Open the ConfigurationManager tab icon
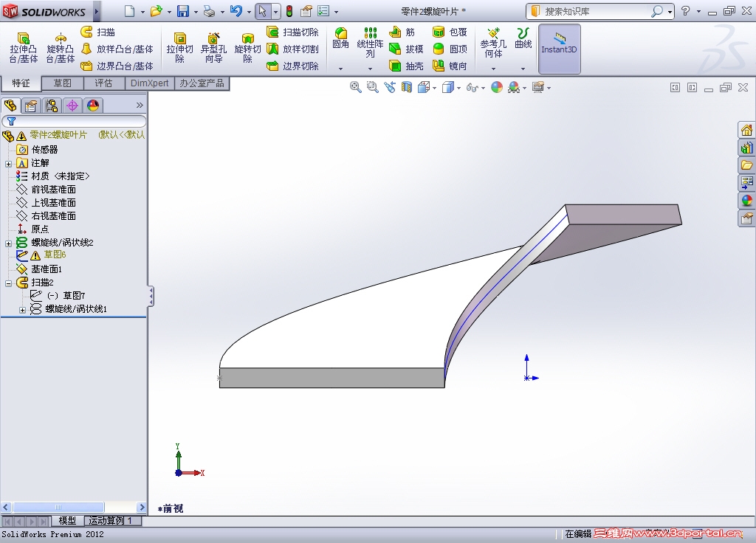 pos(52,106)
